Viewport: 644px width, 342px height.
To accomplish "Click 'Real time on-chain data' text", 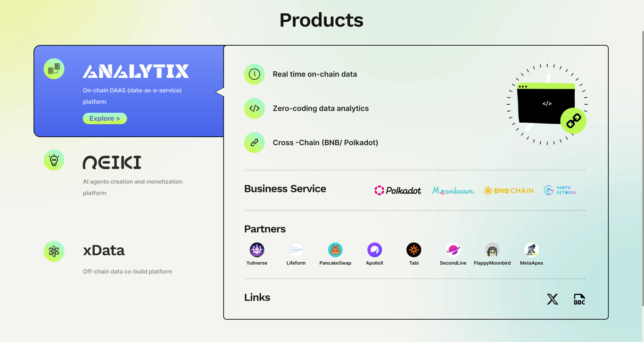I will click(315, 74).
